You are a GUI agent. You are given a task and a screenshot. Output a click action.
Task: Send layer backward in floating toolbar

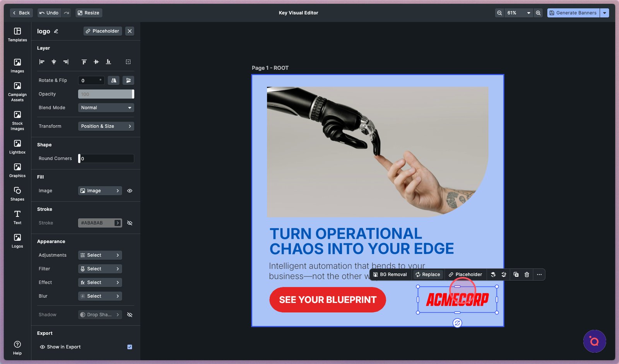[x=504, y=275]
